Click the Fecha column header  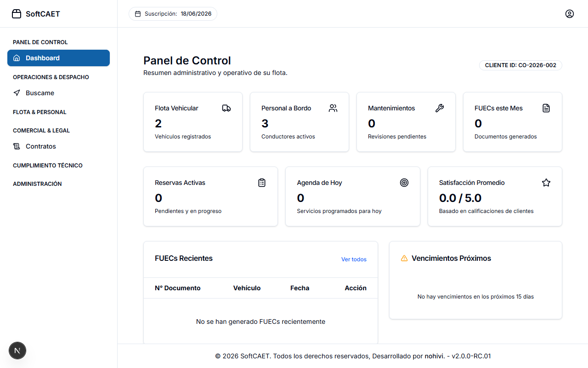300,288
